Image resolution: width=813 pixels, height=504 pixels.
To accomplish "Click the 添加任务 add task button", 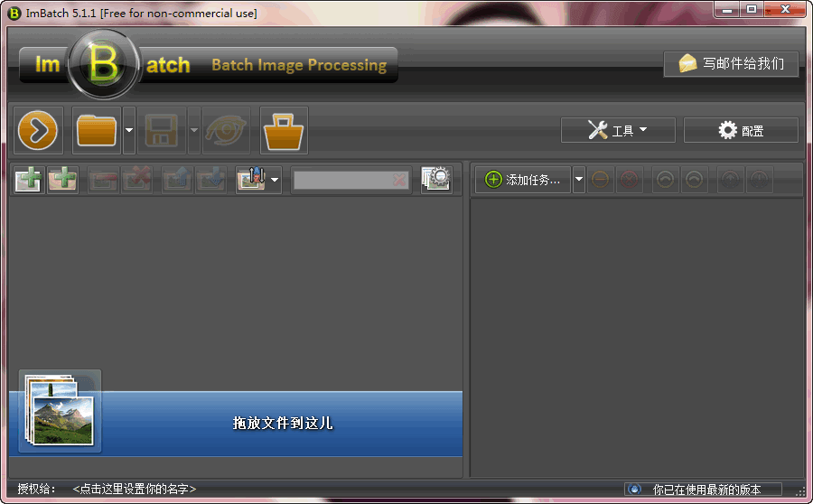I will (x=523, y=180).
